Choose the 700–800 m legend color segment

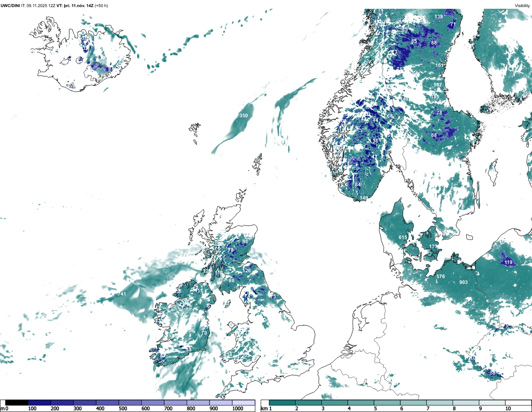tap(175, 402)
